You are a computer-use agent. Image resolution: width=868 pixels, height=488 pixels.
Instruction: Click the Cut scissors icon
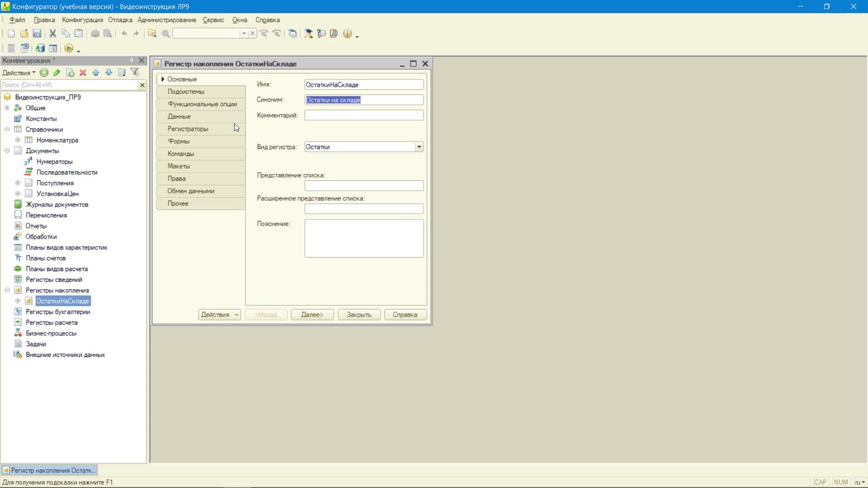click(x=52, y=33)
